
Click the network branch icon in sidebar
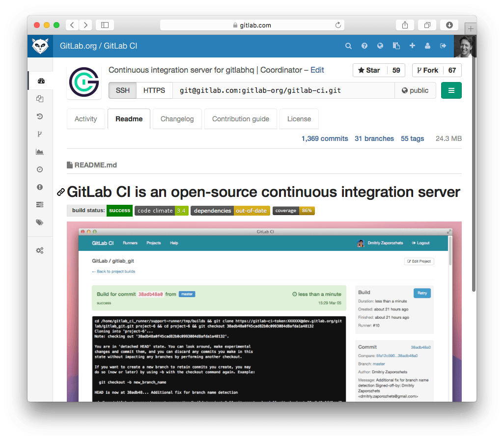(40, 134)
